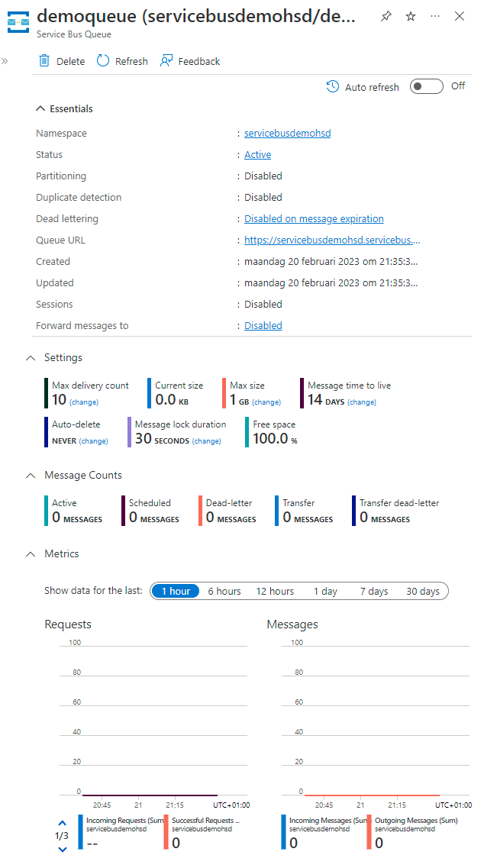The height and width of the screenshot is (868, 484).
Task: Click the Service Bus Queue envelope icon
Action: click(x=18, y=21)
